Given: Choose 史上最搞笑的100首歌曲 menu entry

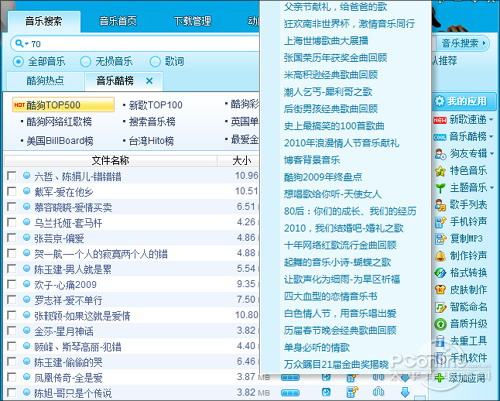Looking at the screenshot, I should click(334, 126).
